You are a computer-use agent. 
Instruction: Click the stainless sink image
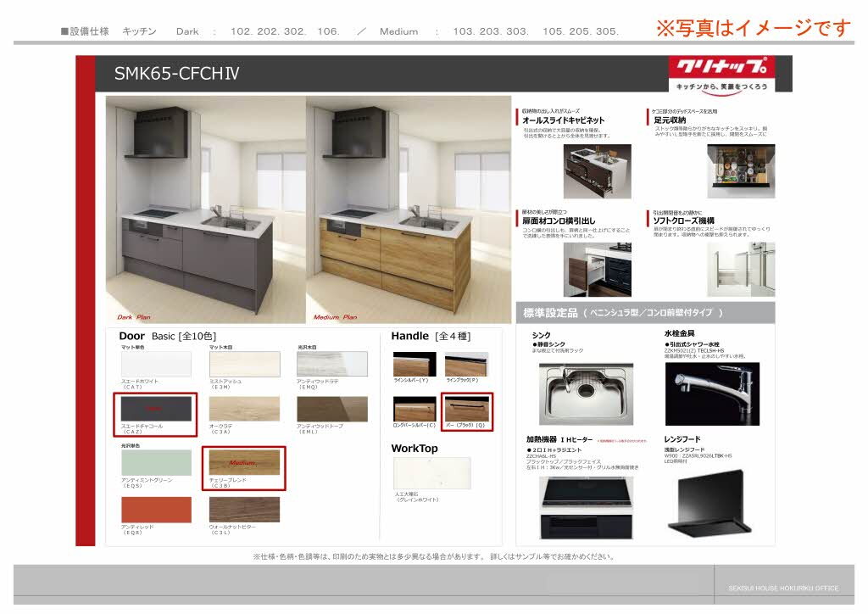pos(587,394)
